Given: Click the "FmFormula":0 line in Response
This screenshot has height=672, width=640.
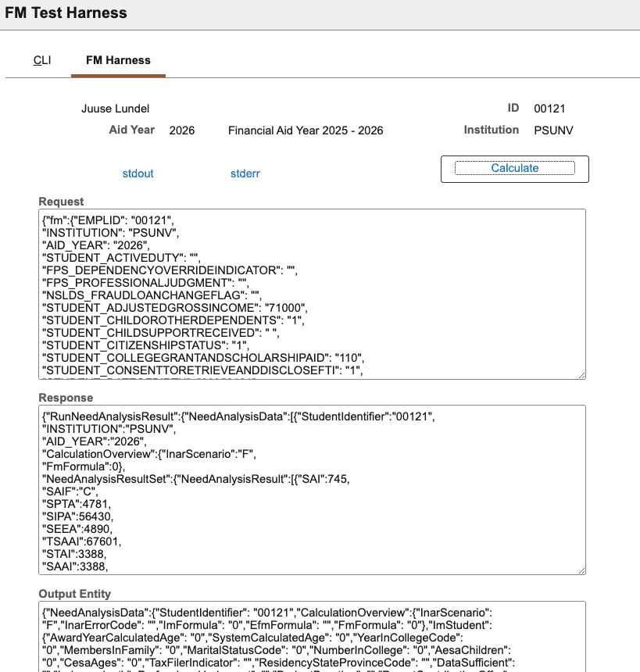Looking at the screenshot, I should pos(84,466).
